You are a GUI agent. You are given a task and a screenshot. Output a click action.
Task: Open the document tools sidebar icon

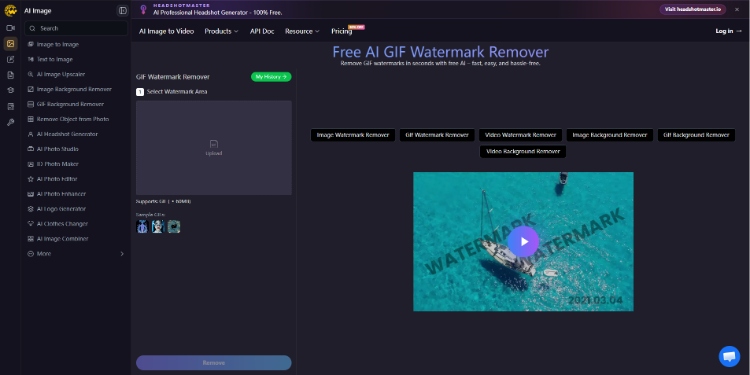[x=11, y=75]
